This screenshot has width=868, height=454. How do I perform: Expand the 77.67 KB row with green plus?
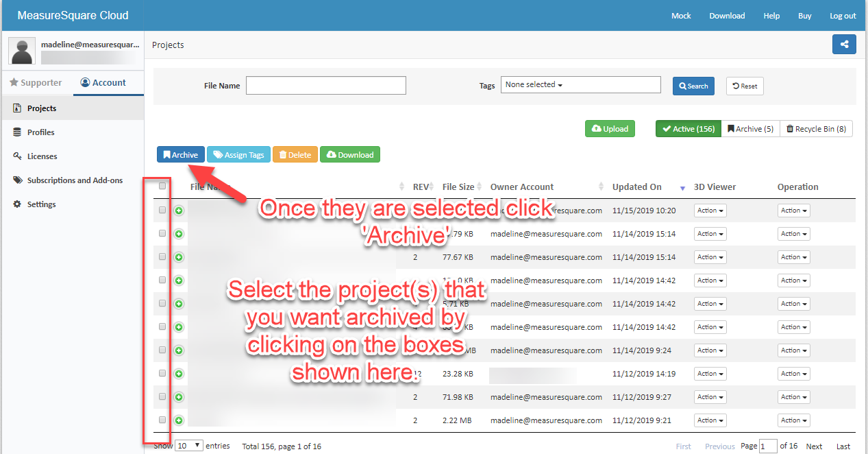179,257
